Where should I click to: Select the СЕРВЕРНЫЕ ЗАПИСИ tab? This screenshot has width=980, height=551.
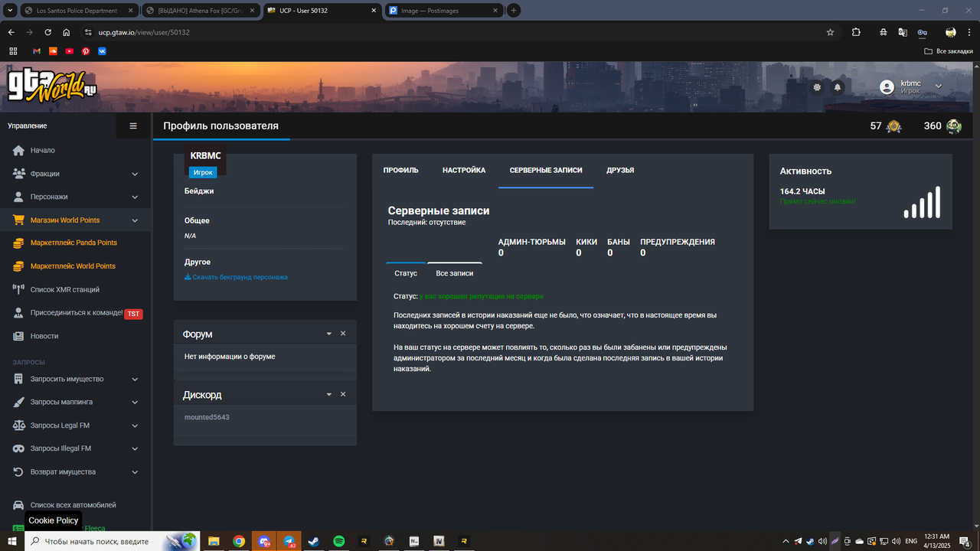pos(546,170)
